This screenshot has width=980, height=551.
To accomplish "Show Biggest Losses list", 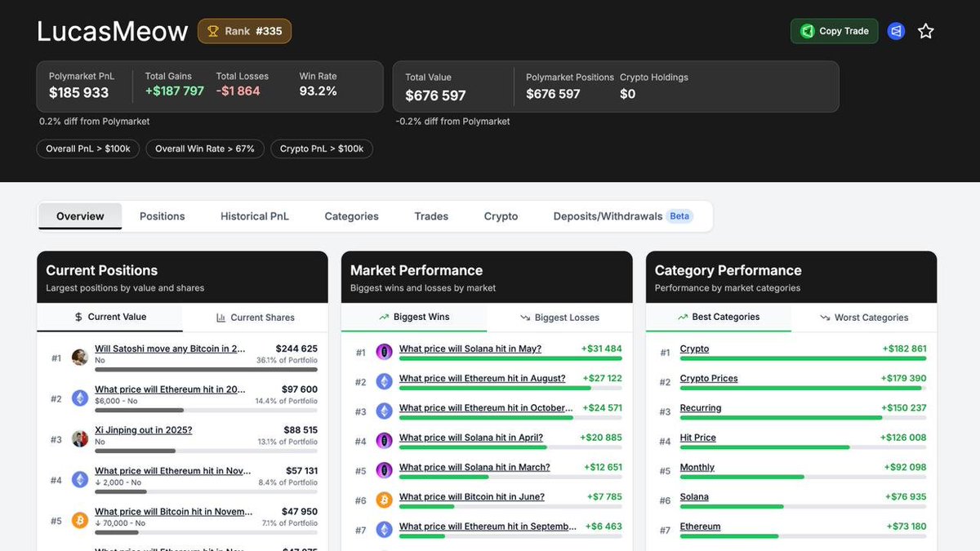I will (559, 318).
